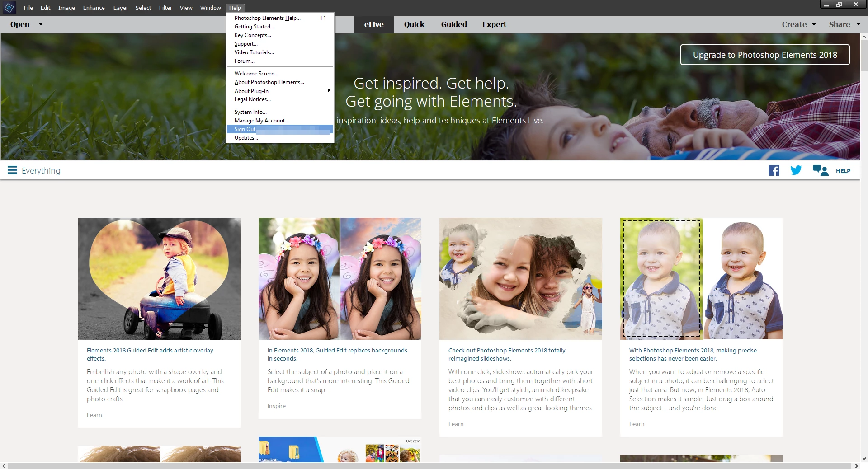This screenshot has width=868, height=469.
Task: Open the making precise selections article title
Action: coord(693,354)
